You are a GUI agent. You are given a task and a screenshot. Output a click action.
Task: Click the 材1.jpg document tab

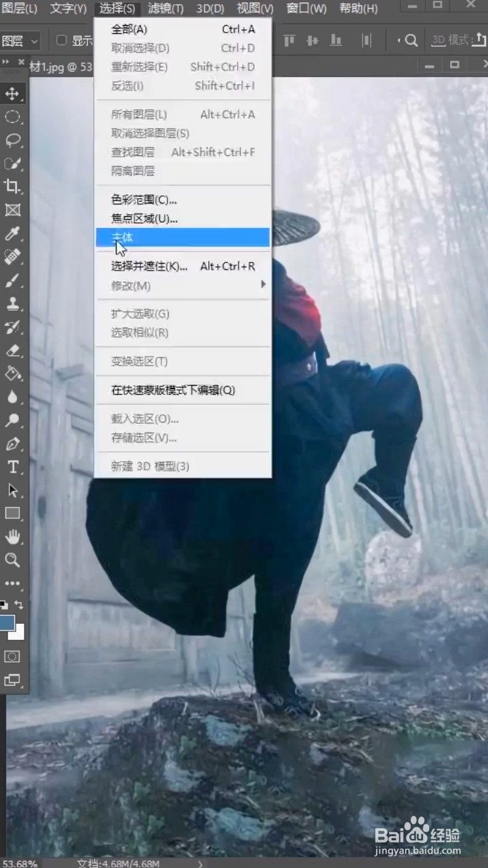61,67
